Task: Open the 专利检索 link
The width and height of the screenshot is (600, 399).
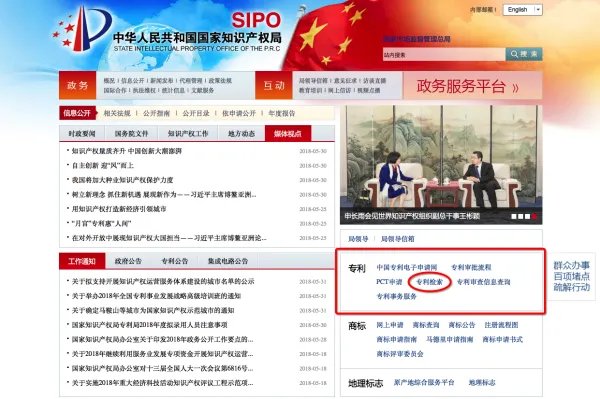Action: (x=429, y=282)
